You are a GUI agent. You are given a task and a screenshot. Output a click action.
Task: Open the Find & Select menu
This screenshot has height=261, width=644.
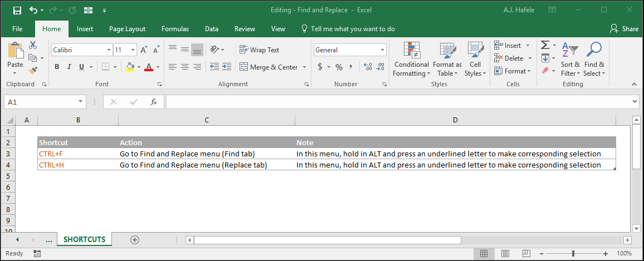tap(594, 60)
